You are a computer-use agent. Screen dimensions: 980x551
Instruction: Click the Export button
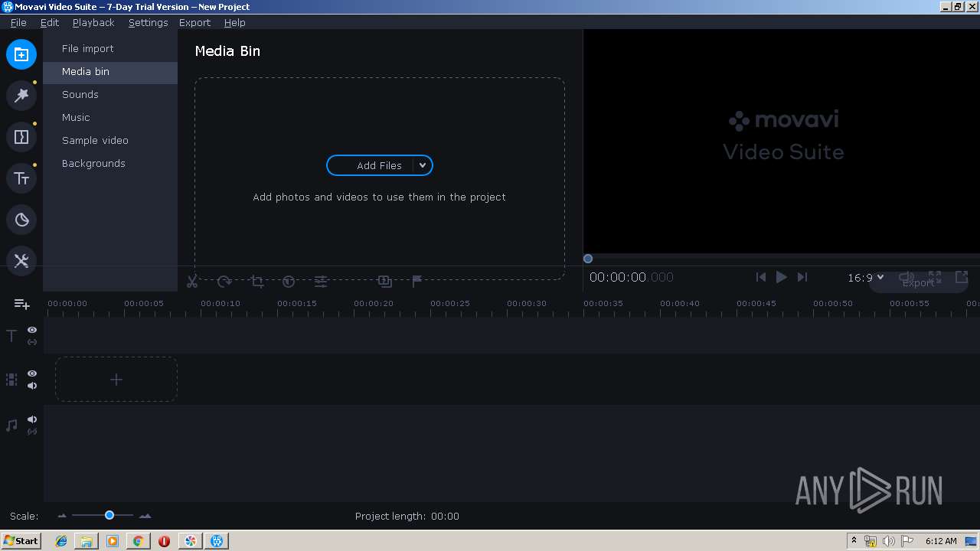click(918, 282)
